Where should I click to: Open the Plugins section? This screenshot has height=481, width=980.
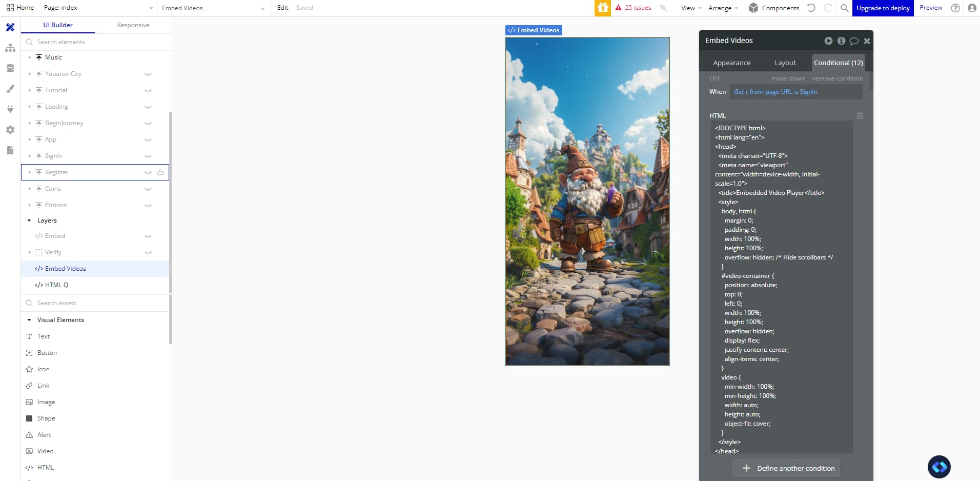pos(10,109)
